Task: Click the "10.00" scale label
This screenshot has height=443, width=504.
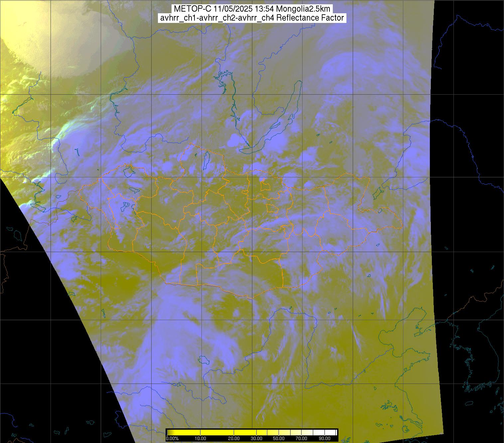Action: pyautogui.click(x=200, y=438)
